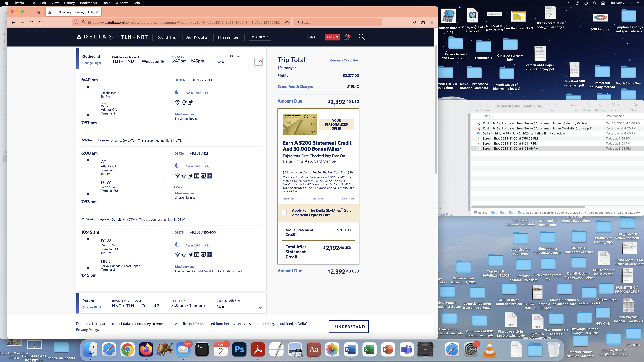Click Change Flight under Return
Image resolution: width=644 pixels, height=362 pixels.
click(92, 307)
